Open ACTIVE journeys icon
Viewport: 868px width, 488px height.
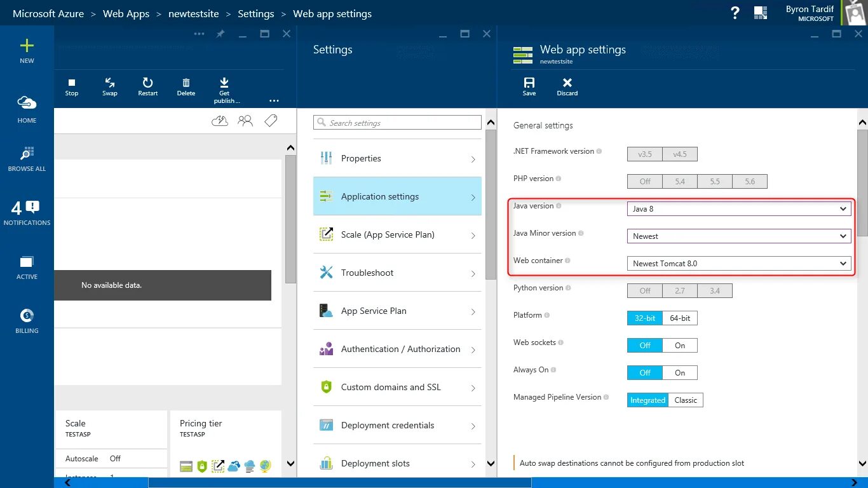[x=27, y=262]
